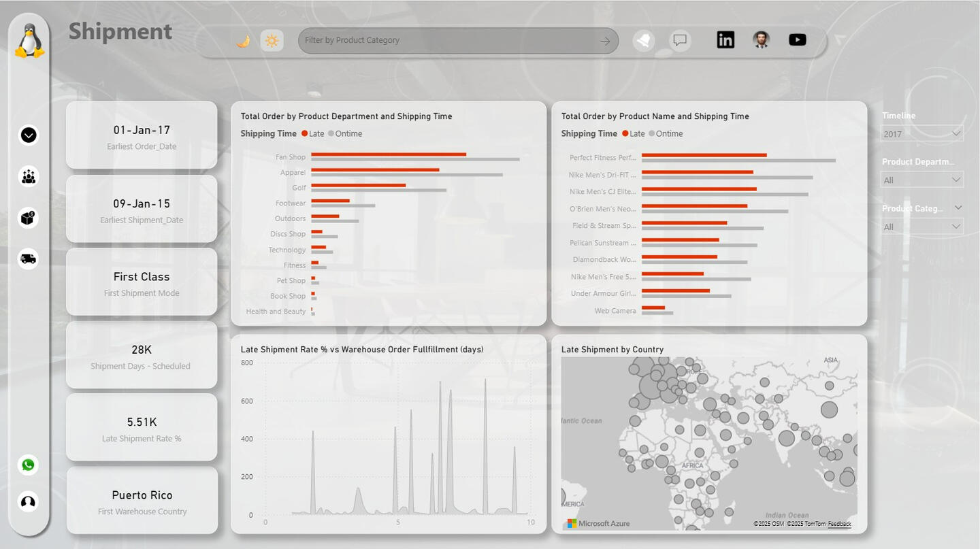This screenshot has width=980, height=549.
Task: Open the product box page icon
Action: pos(28,218)
